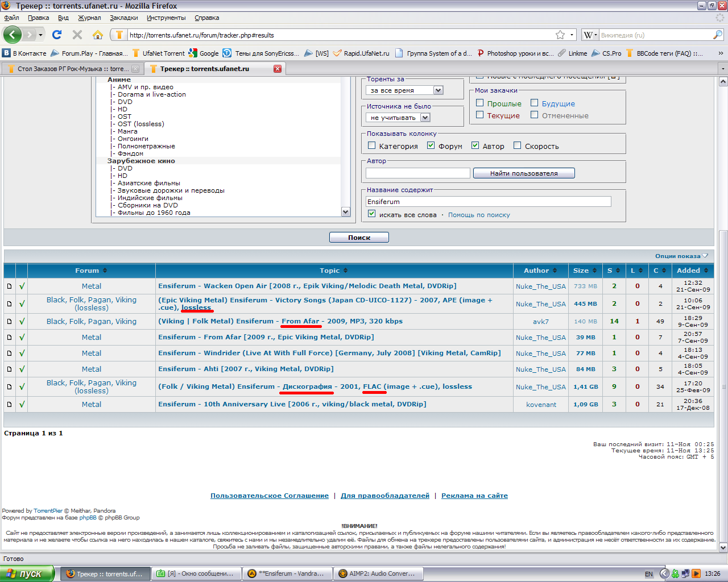Click the Название содержит field with Ensiferum

click(489, 202)
